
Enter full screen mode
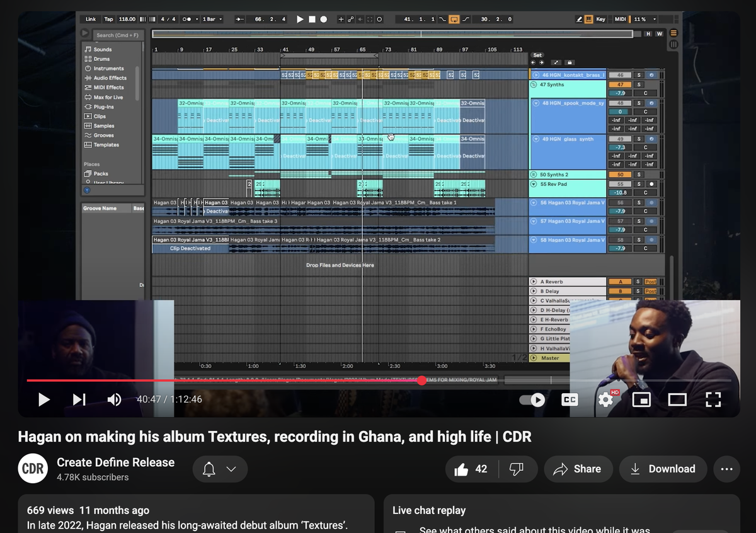click(x=713, y=399)
